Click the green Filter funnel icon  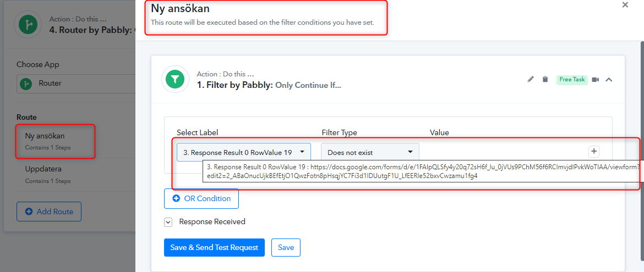175,80
